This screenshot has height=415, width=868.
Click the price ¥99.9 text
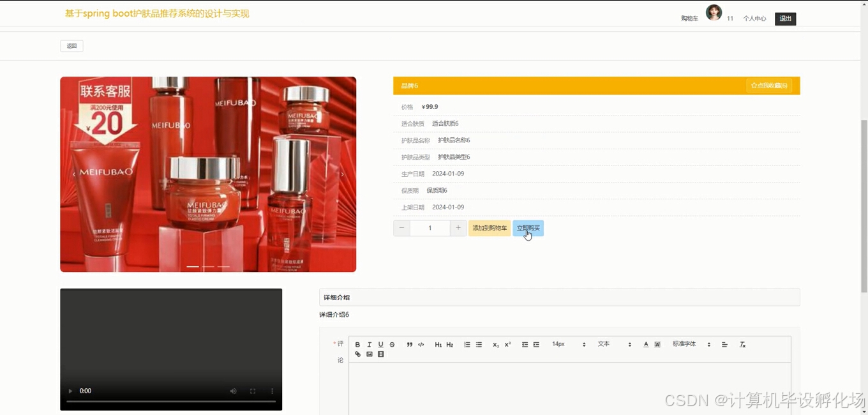pos(430,107)
